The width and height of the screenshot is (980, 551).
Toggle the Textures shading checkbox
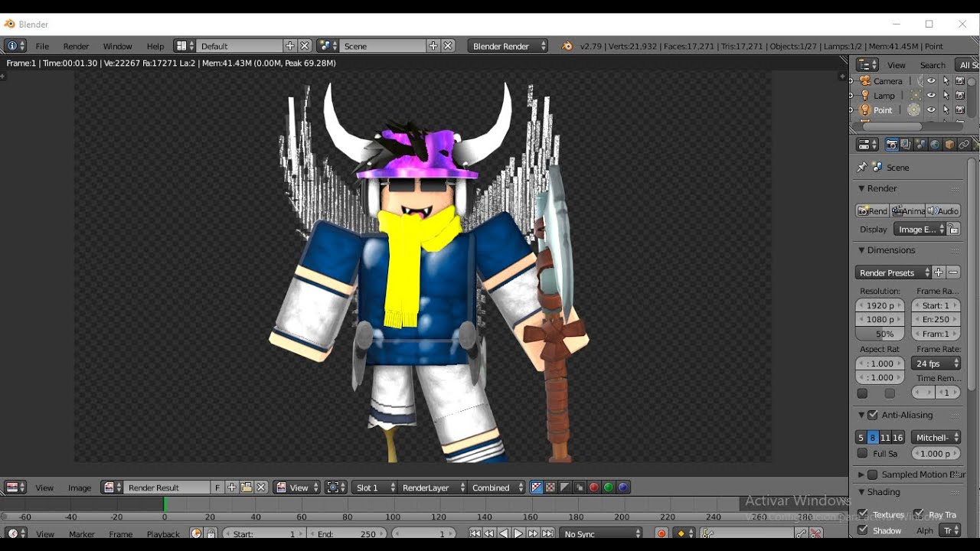point(863,514)
